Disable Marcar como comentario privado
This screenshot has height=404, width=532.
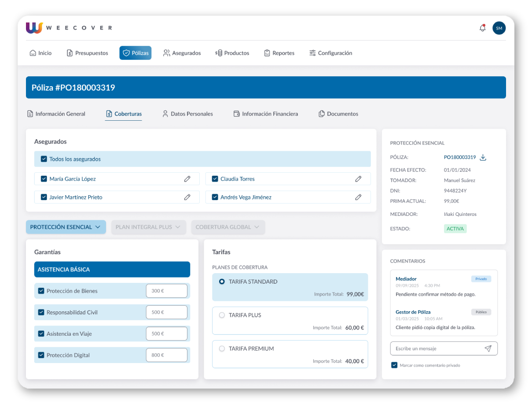coord(394,365)
